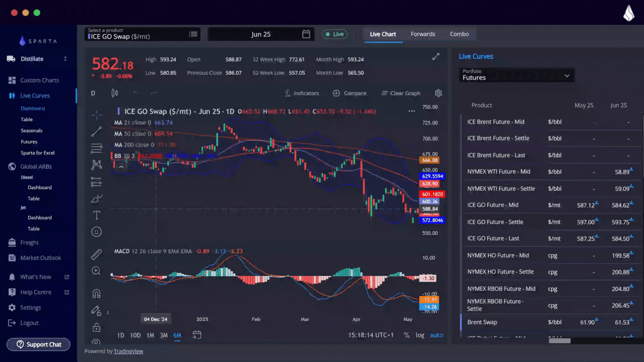Switch to the Combo tab
The width and height of the screenshot is (644, 362).
pyautogui.click(x=459, y=34)
